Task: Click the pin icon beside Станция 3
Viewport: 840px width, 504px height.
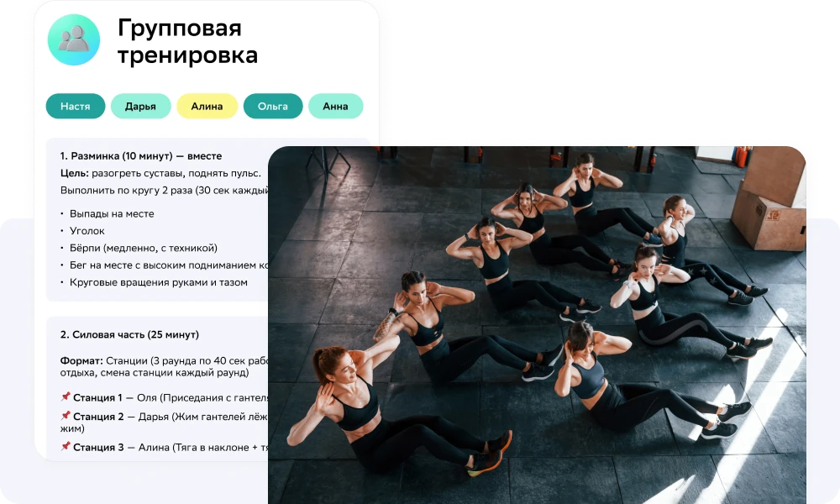Action: coord(66,446)
